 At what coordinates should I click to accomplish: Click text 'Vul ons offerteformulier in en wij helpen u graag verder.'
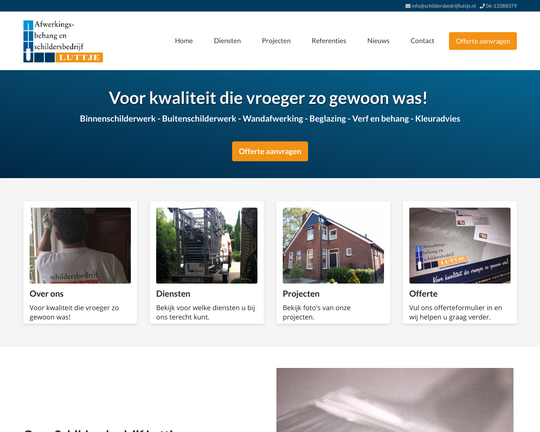coord(456,312)
